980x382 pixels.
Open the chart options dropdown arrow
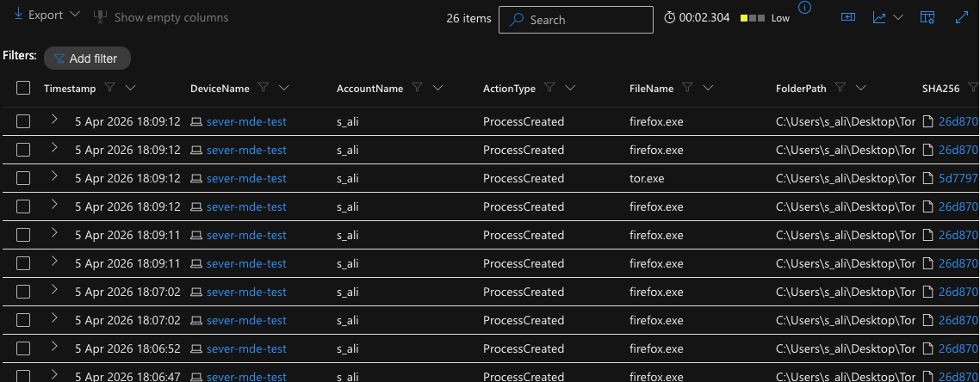pos(899,17)
